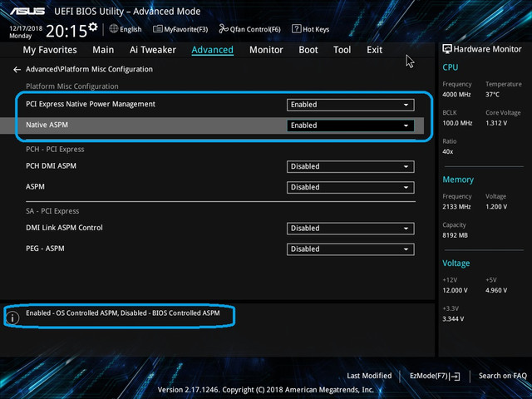Open the Tool tab
The image size is (532, 399).
point(342,50)
